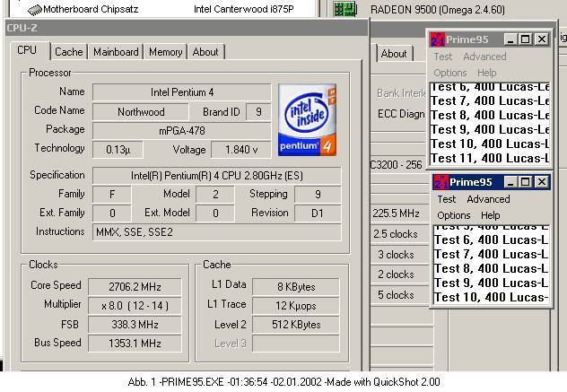This screenshot has width=567, height=392.
Task: Click the '2.5 clocks' timing value
Action: click(x=396, y=234)
